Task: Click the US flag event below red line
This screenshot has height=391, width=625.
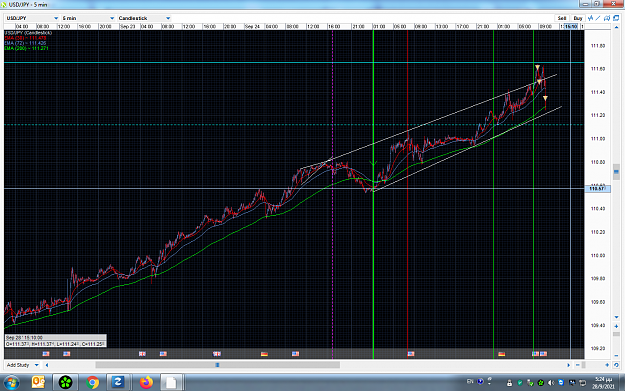Action: pyautogui.click(x=411, y=354)
